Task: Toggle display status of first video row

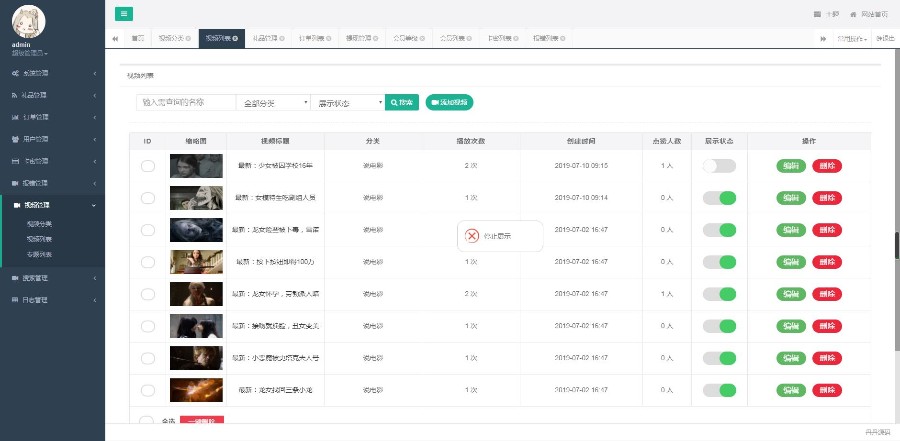Action: (719, 166)
